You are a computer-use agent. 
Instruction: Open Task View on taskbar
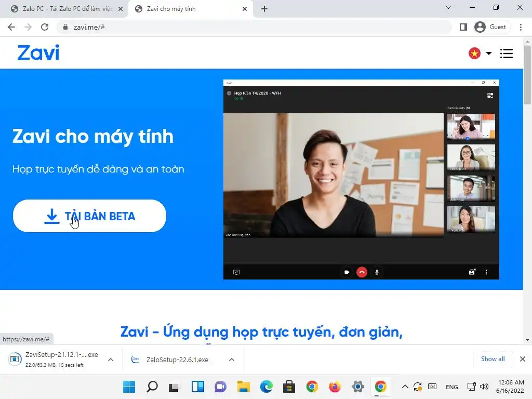coord(174,387)
